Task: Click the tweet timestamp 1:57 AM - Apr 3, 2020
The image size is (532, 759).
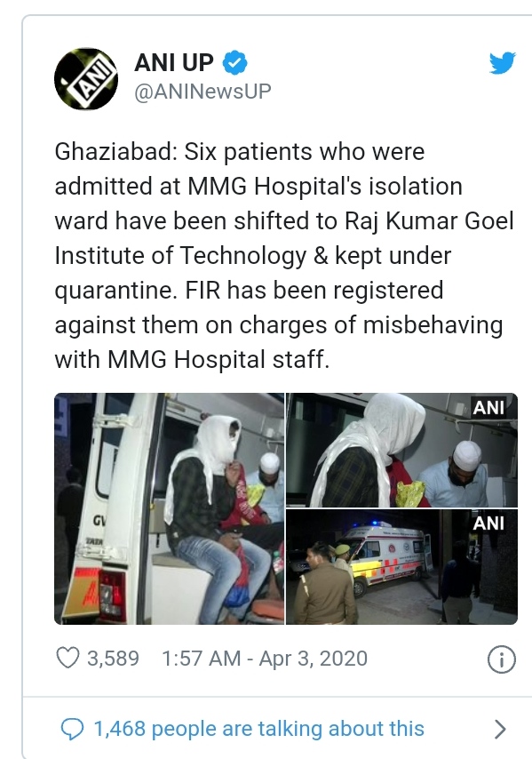Action: click(x=265, y=659)
